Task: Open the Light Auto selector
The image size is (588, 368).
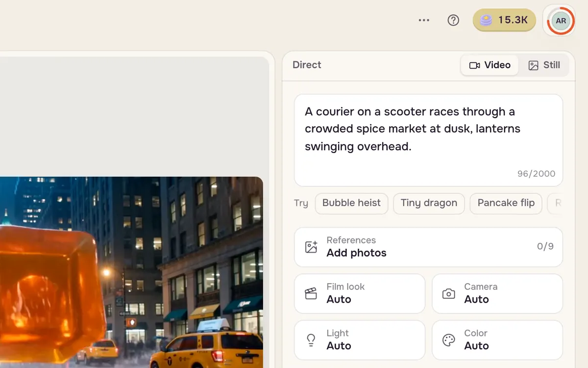Action: (360, 340)
